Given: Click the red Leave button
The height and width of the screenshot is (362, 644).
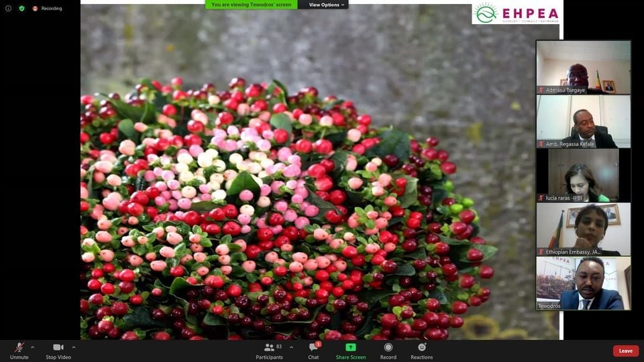Looking at the screenshot, I should (625, 351).
